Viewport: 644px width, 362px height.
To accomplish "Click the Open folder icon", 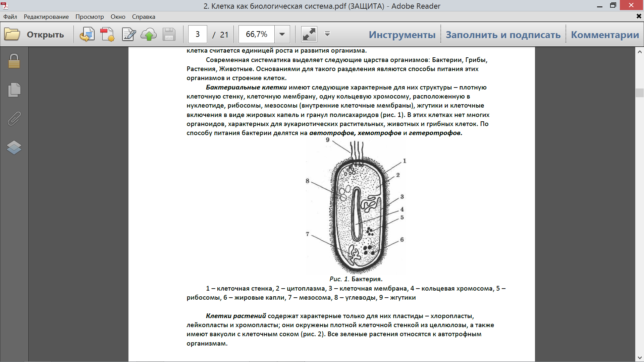I will [12, 34].
